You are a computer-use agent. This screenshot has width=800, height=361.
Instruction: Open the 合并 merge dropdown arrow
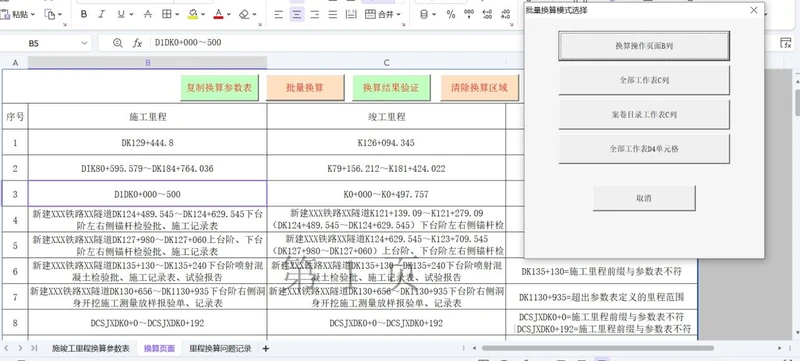[x=398, y=15]
